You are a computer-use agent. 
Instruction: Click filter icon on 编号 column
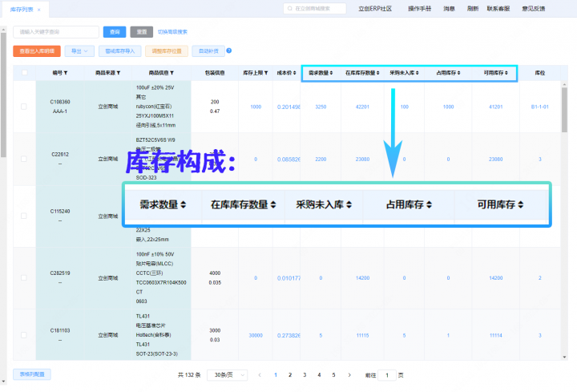(x=66, y=73)
